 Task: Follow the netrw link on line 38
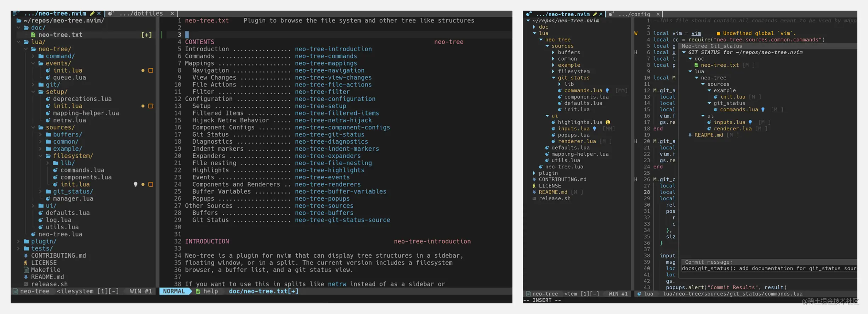coord(337,284)
